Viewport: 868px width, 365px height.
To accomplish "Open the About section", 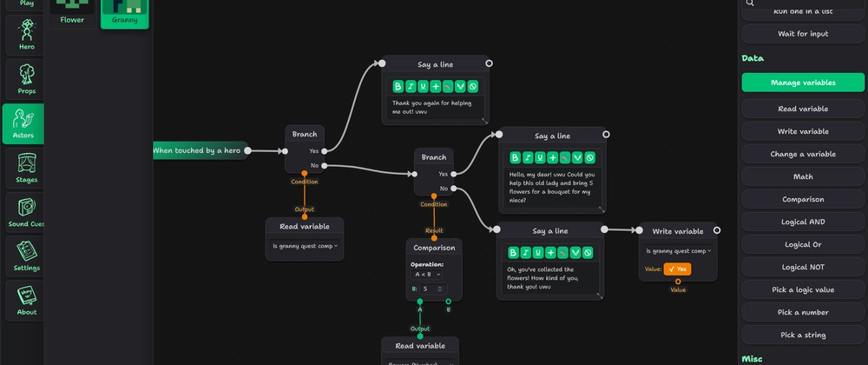I will tap(26, 301).
